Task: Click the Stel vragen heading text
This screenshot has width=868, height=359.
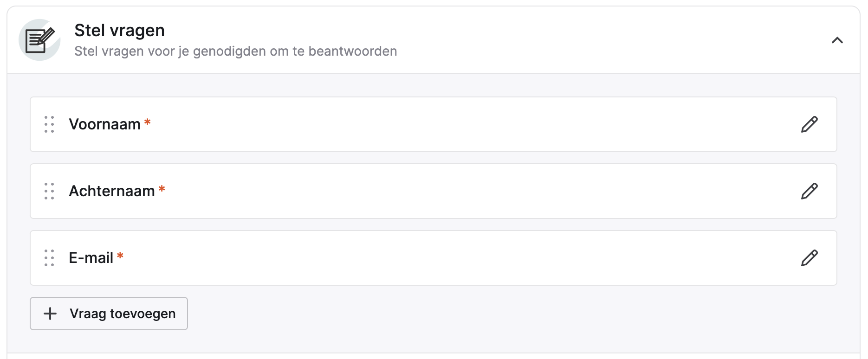Action: click(x=119, y=30)
